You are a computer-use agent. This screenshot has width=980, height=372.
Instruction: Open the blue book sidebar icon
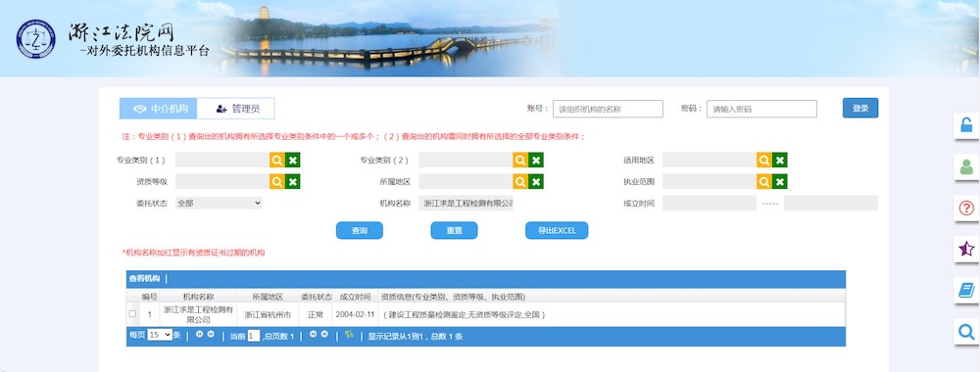click(966, 290)
